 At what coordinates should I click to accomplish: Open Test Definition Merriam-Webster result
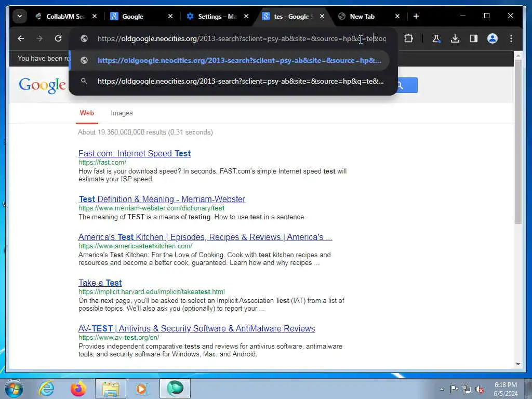tap(162, 199)
